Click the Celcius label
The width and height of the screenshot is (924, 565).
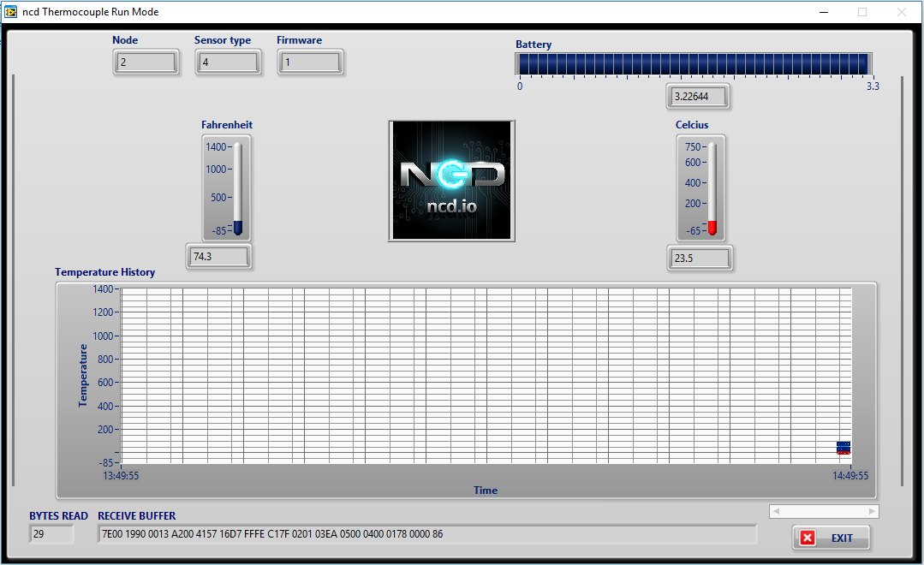(x=692, y=125)
